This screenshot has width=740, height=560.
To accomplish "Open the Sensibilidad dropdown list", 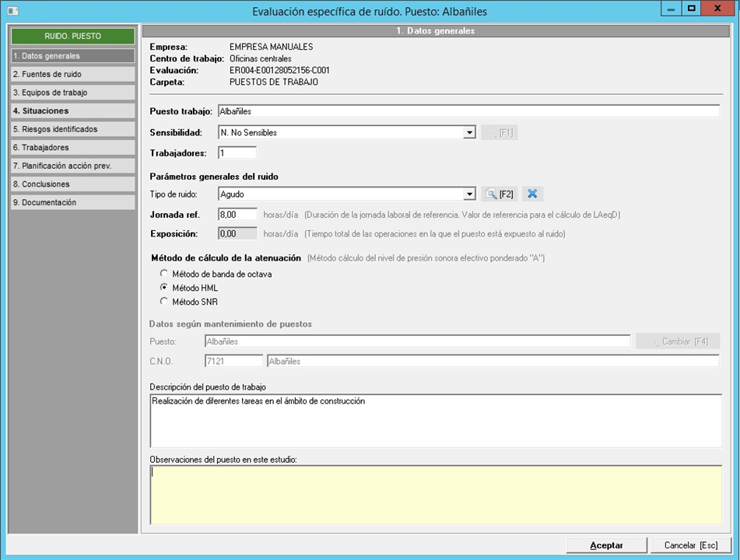I will coord(469,132).
